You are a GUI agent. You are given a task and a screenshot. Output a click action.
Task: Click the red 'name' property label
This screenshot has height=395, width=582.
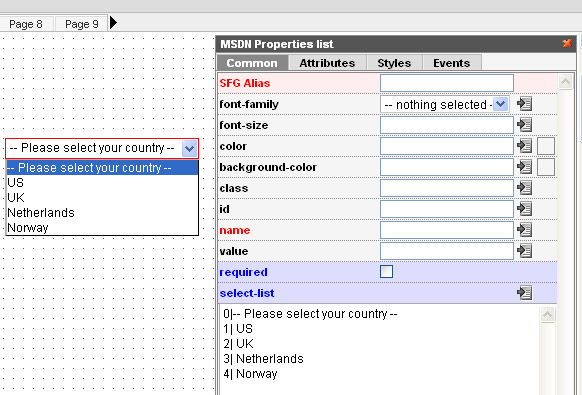(235, 230)
